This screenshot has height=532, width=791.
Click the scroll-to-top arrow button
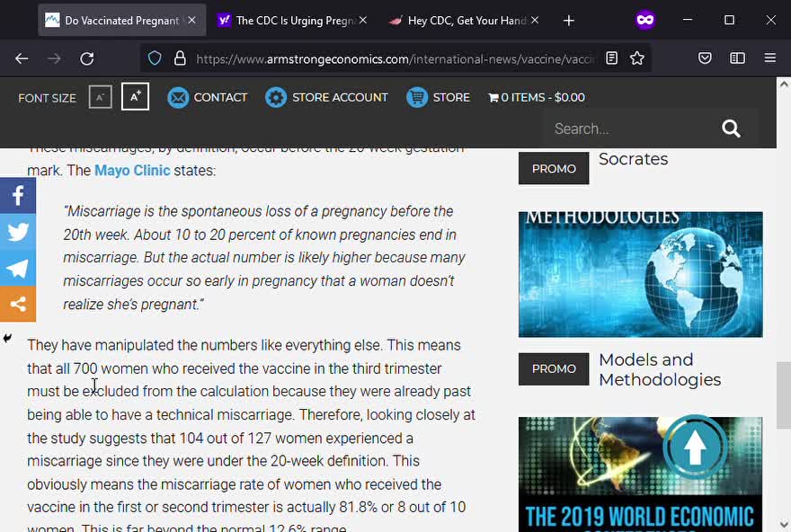coord(695,447)
